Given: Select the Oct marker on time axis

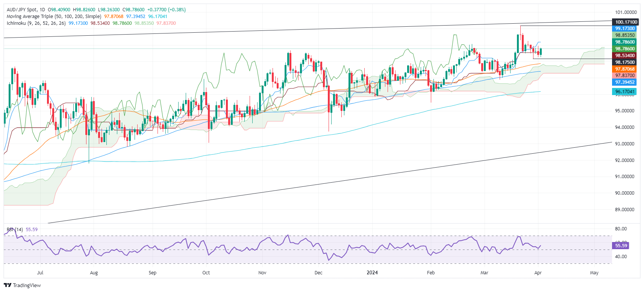Looking at the screenshot, I should point(206,273).
